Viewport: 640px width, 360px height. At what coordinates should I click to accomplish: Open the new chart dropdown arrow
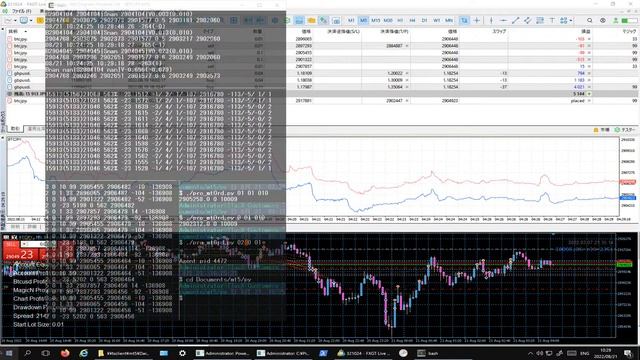pos(15,20)
